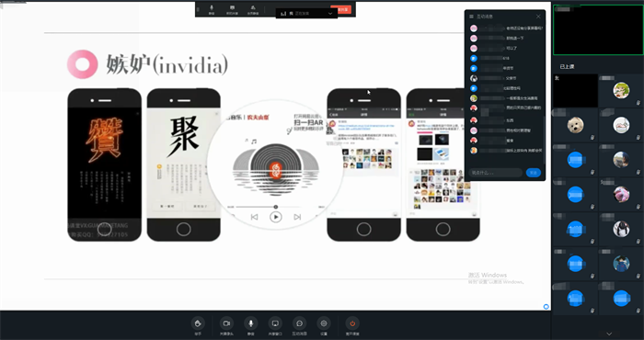The image size is (644, 340).
Task: Click the music progress slider knob on slide
Action: [x=276, y=207]
